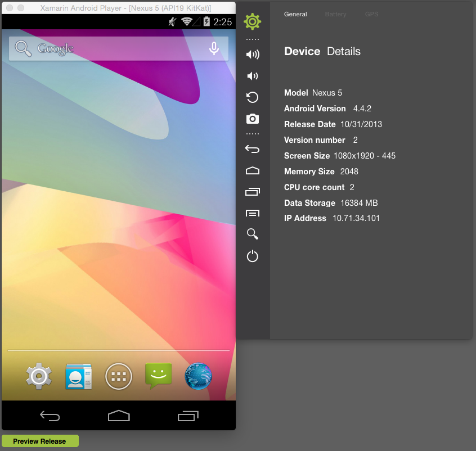Click the sidebar search magnifier icon
The width and height of the screenshot is (476, 451).
tap(252, 234)
